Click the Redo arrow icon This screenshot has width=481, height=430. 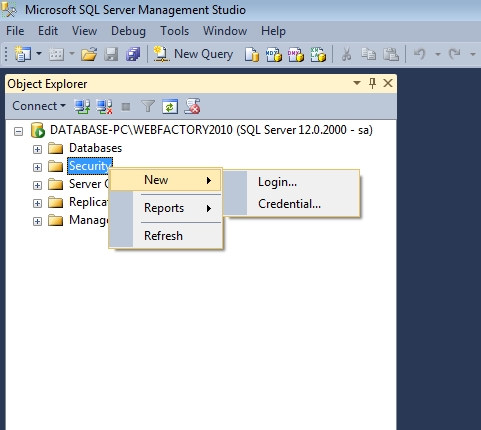455,54
